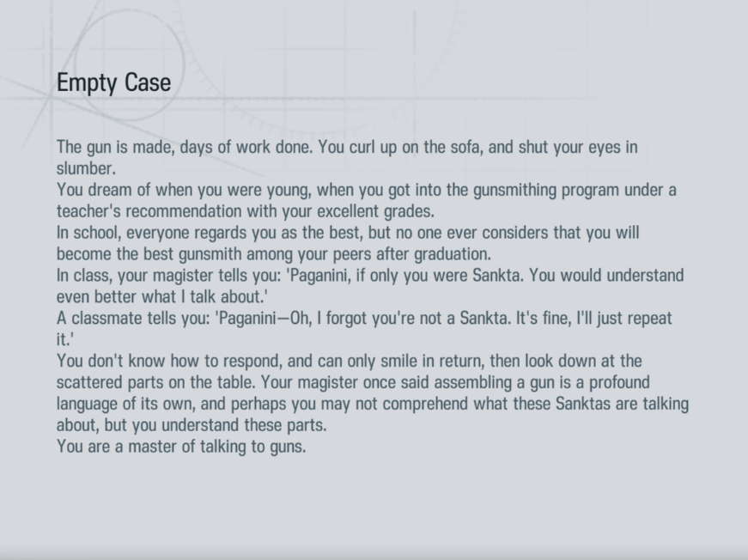748x560 pixels.
Task: Click the word 'slumber.' on the second line
Action: (x=87, y=168)
